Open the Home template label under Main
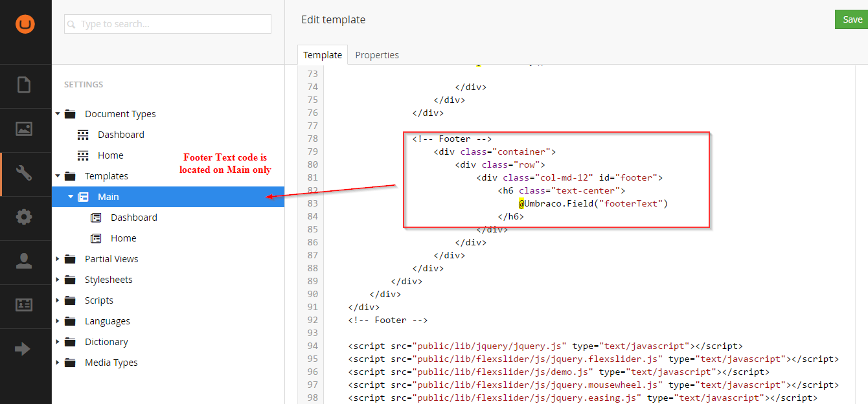Screen dimensions: 868x404 124,238
